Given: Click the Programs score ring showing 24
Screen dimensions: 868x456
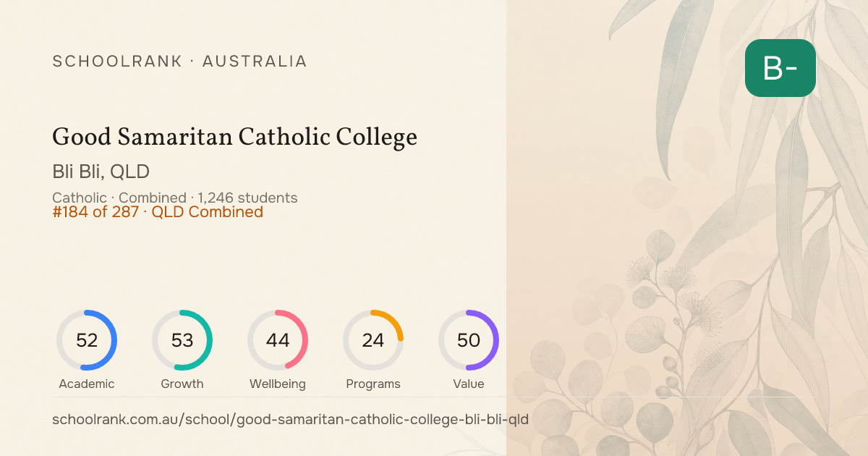Looking at the screenshot, I should pos(373,340).
